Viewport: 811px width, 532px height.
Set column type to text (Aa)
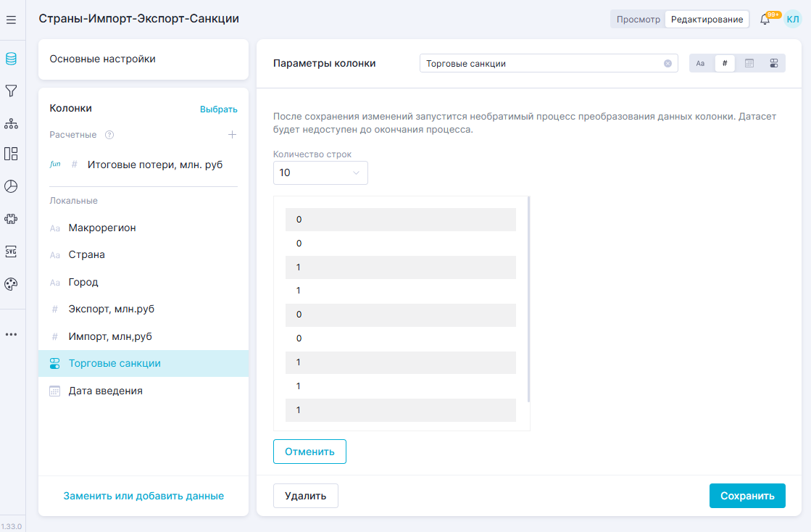coord(700,64)
